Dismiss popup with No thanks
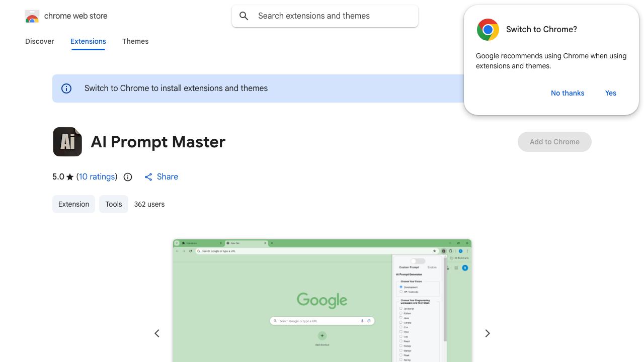The width and height of the screenshot is (644, 362). (568, 93)
